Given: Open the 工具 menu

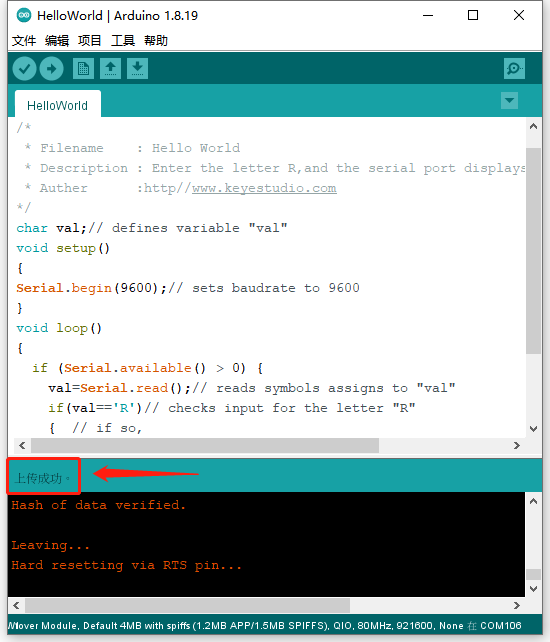Looking at the screenshot, I should 123,41.
